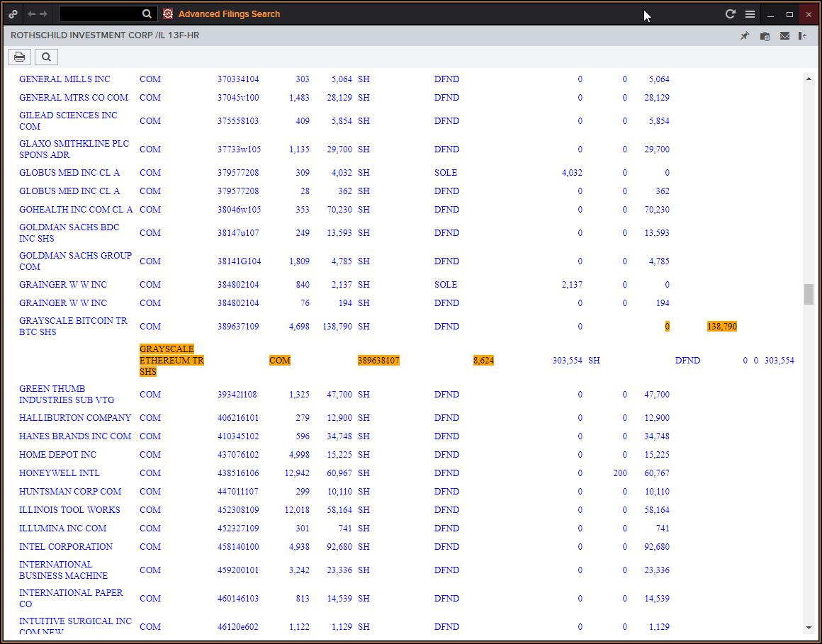Select GOHEALTH INC COM CL A name

tap(76, 210)
